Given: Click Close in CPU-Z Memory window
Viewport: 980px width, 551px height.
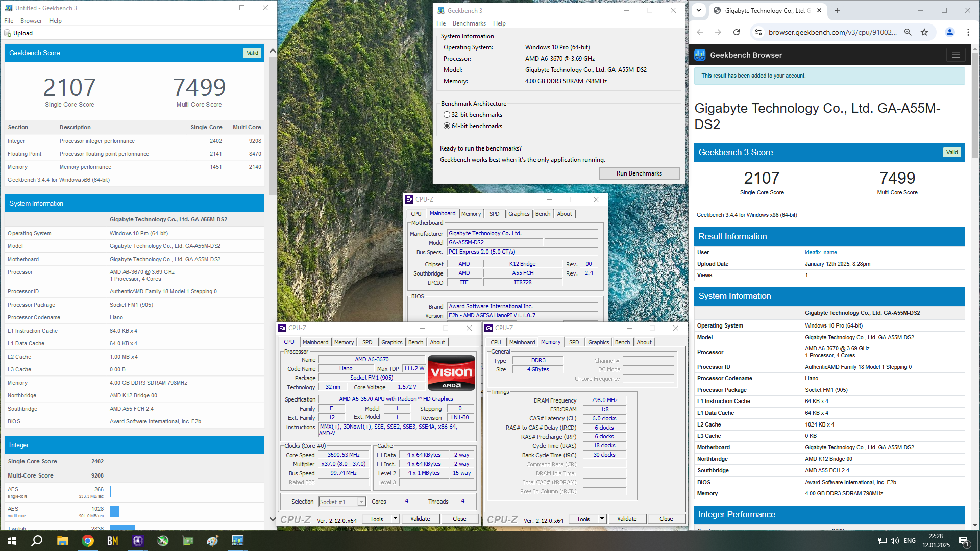Looking at the screenshot, I should pyautogui.click(x=666, y=519).
